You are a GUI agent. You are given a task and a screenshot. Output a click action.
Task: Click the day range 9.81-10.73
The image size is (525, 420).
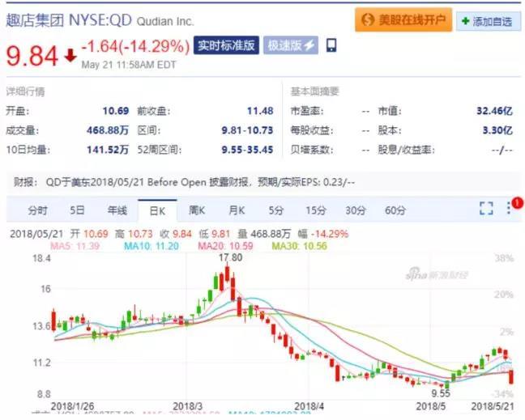pos(247,130)
